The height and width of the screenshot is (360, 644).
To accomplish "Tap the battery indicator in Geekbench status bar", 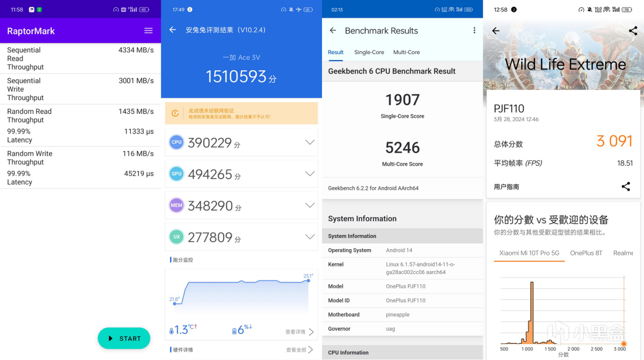I will pos(468,9).
